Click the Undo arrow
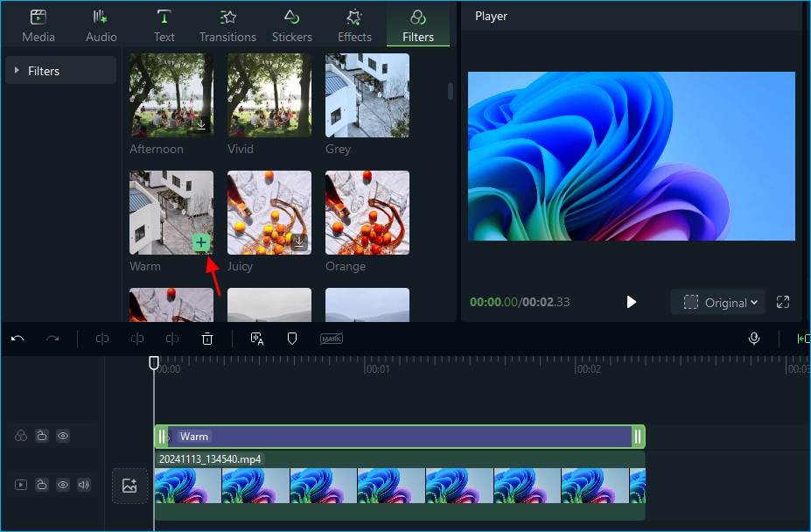 click(17, 339)
